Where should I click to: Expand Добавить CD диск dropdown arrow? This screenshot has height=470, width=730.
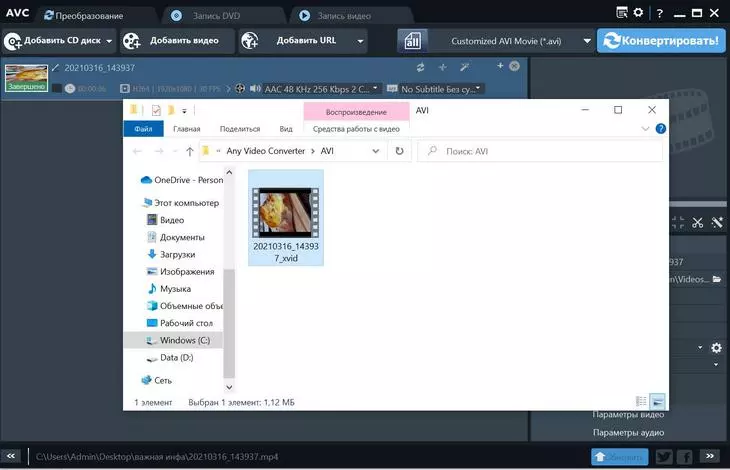pos(109,41)
